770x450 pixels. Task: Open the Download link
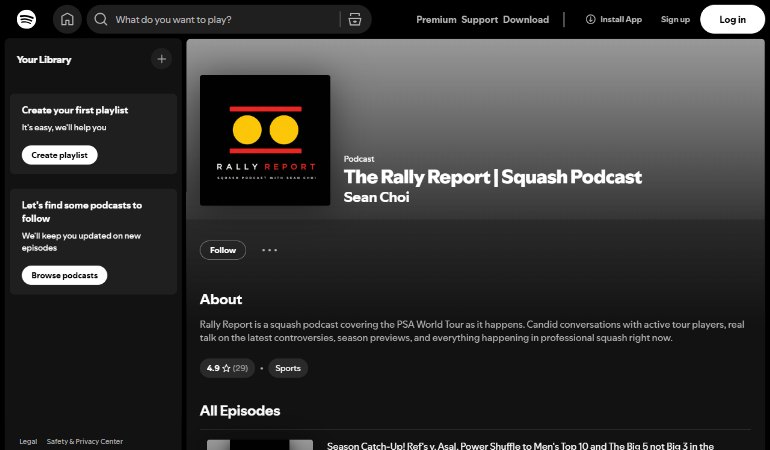[526, 20]
